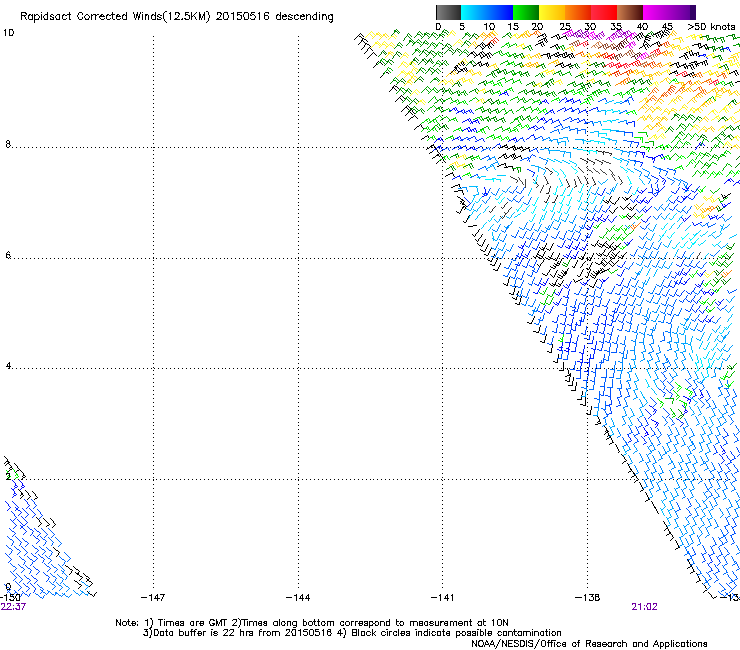The height and width of the screenshot is (650, 740).
Task: Click the gray 0-5 knots color band
Action: [448, 12]
